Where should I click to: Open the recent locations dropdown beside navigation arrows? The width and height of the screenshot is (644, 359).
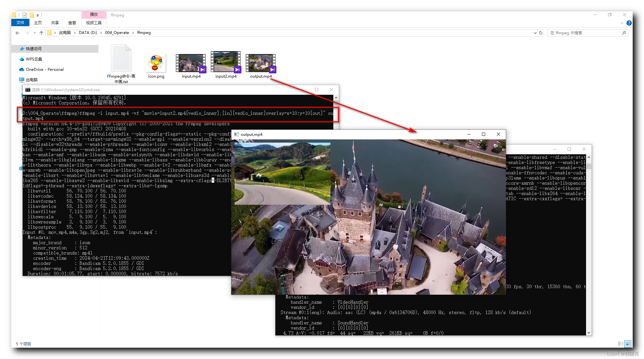coord(35,33)
